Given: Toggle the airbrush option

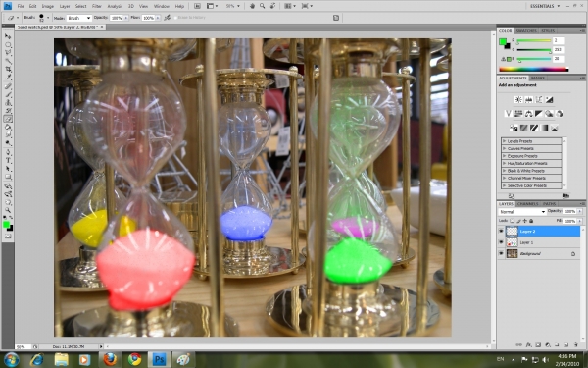Looking at the screenshot, I should tap(168, 18).
